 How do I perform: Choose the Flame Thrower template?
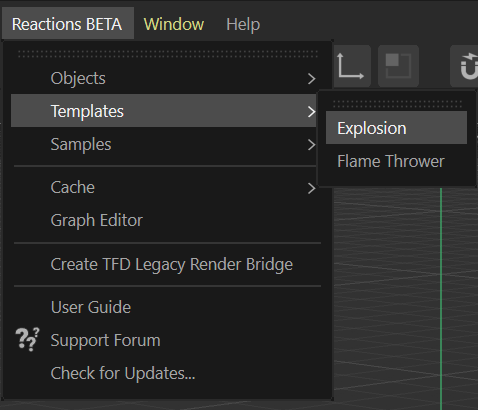(396, 161)
